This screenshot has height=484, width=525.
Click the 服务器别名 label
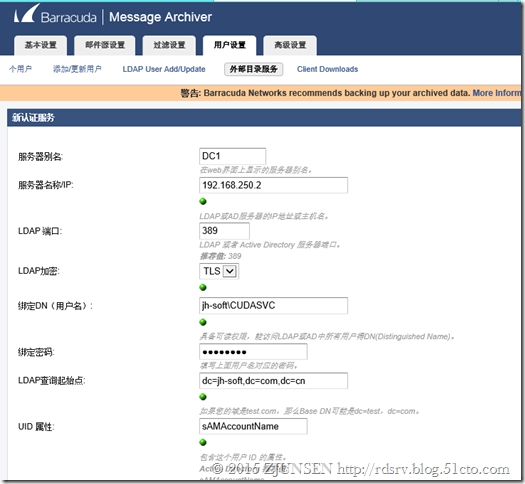coord(41,156)
